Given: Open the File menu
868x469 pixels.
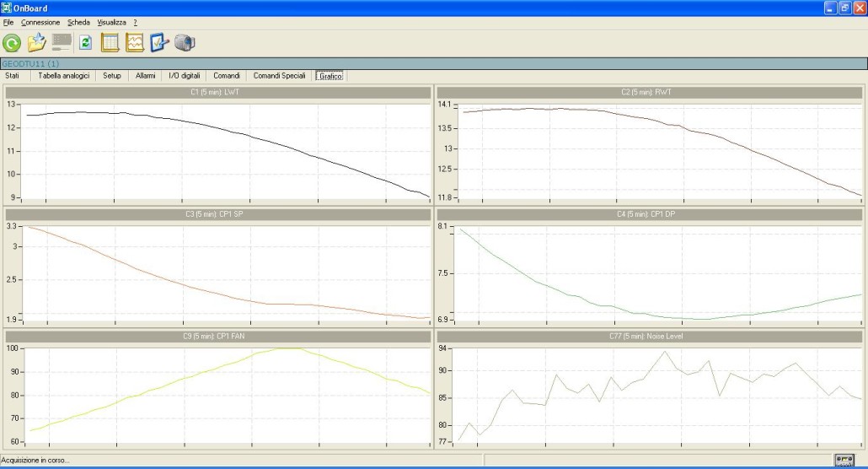Looking at the screenshot, I should coord(8,22).
